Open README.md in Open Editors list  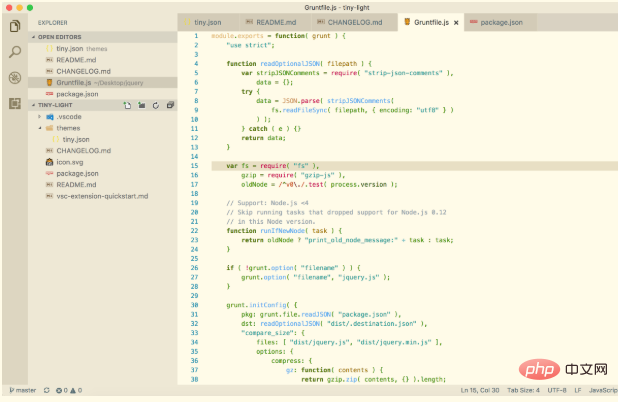tap(102, 60)
